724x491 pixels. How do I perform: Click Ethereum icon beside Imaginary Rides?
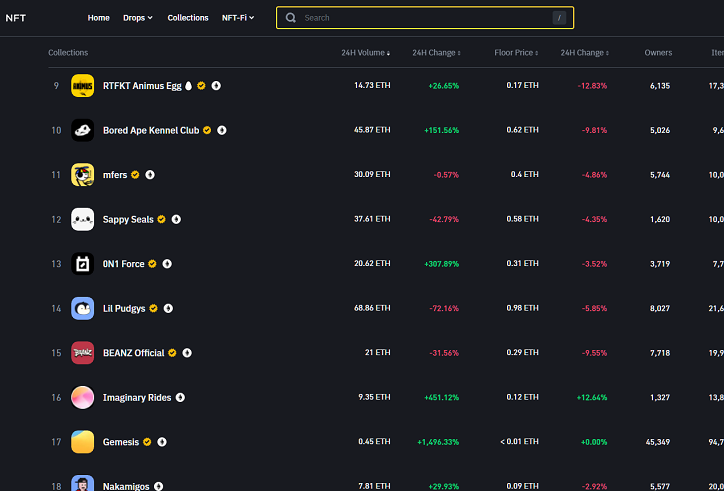tap(181, 397)
